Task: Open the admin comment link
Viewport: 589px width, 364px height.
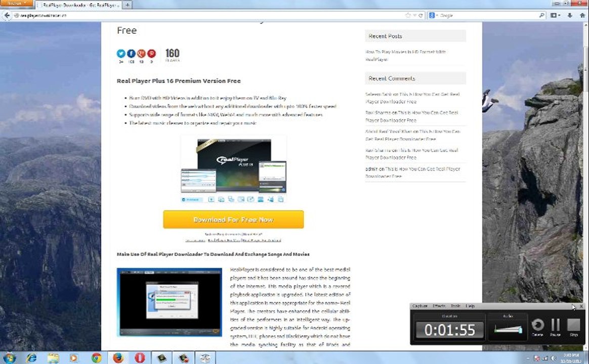Action: click(x=412, y=172)
